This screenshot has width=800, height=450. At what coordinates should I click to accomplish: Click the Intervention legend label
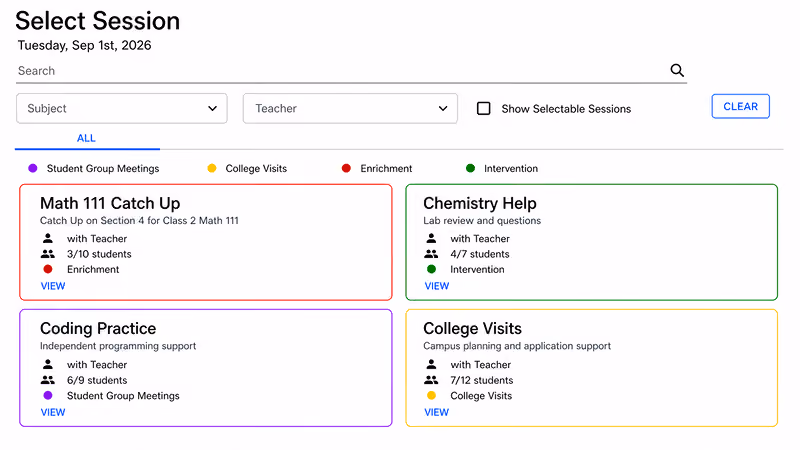[511, 168]
